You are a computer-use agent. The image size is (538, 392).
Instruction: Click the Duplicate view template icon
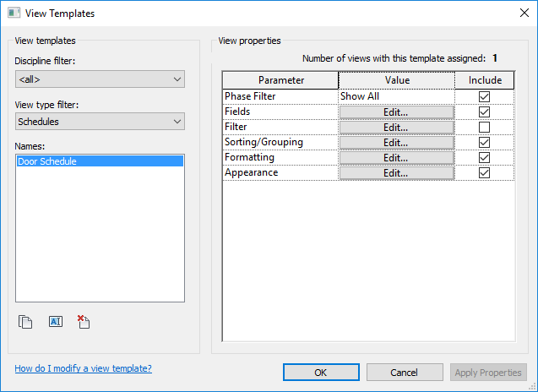point(25,322)
